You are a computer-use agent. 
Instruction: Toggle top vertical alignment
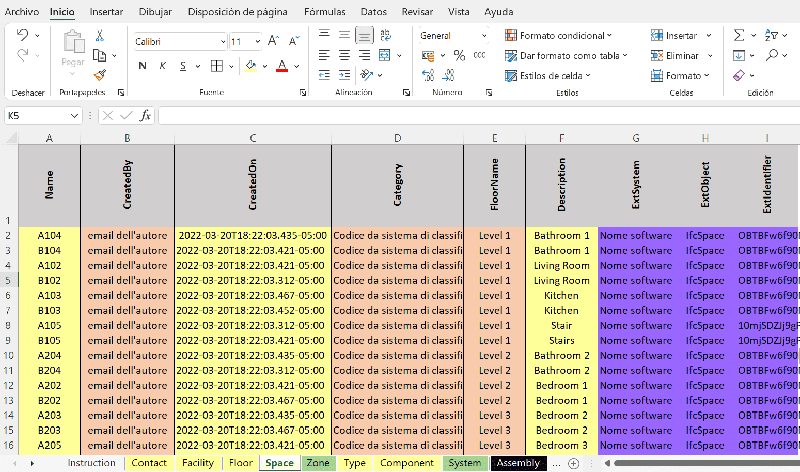pyautogui.click(x=324, y=35)
